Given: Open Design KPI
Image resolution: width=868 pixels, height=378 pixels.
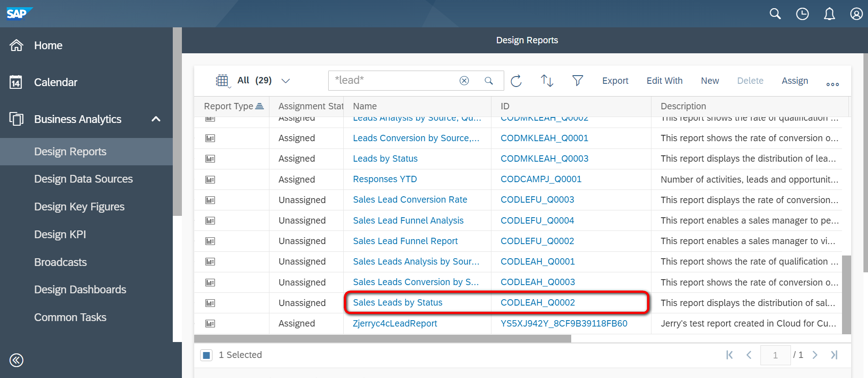Looking at the screenshot, I should 60,234.
